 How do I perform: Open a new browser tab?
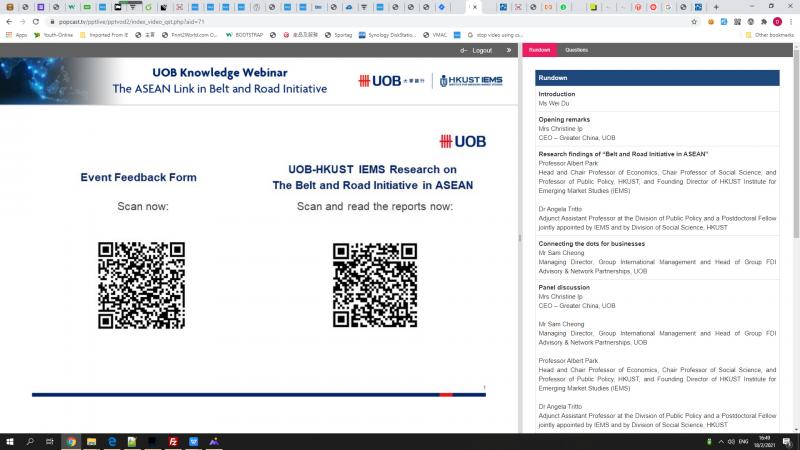716,7
